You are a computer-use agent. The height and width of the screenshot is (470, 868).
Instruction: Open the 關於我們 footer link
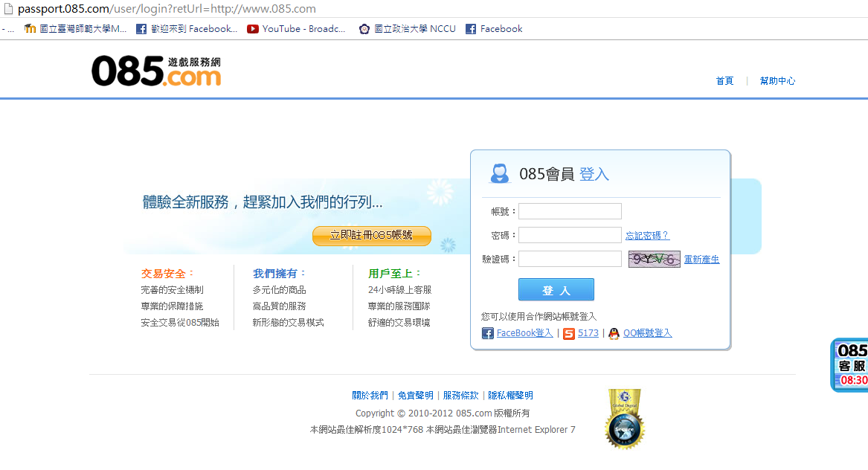370,396
